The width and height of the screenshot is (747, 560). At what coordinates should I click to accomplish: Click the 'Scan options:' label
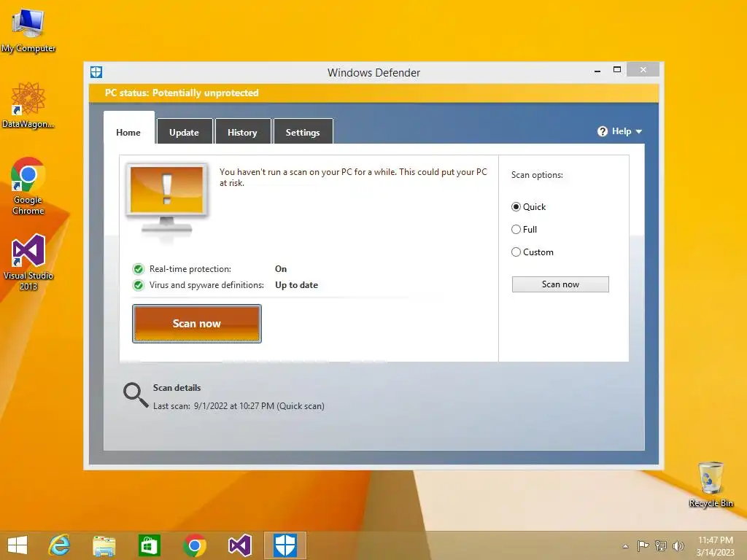click(x=537, y=175)
